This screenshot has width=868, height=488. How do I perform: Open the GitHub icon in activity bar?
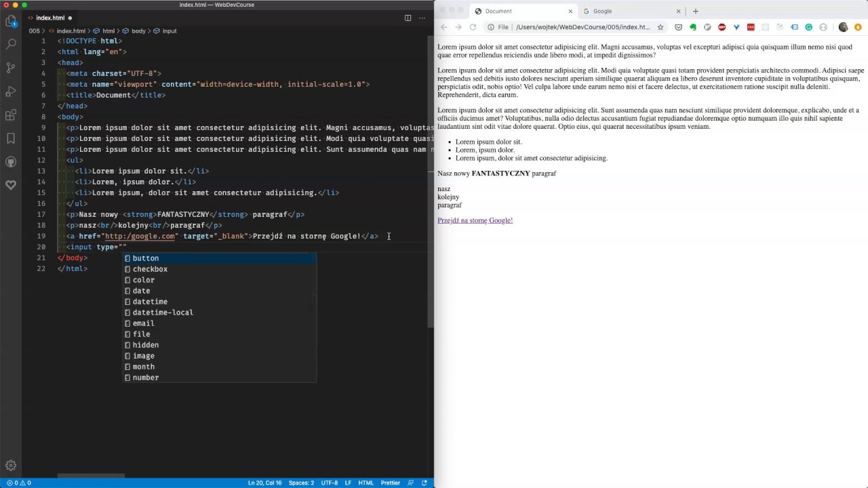pos(11,162)
